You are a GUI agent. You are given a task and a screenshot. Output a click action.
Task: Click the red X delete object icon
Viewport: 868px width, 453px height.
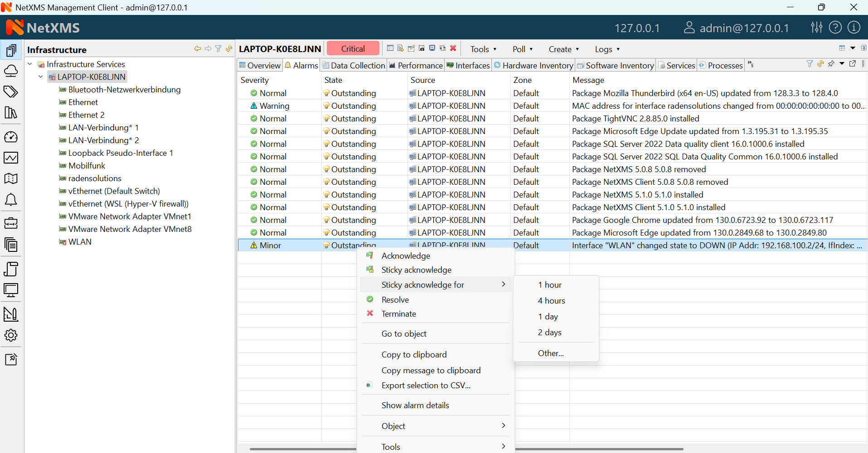tap(453, 48)
